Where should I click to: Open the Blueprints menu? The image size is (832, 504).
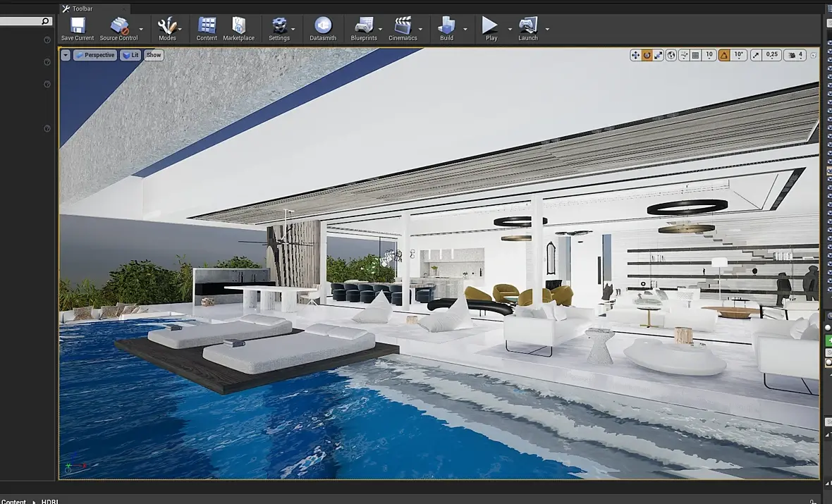pyautogui.click(x=364, y=29)
